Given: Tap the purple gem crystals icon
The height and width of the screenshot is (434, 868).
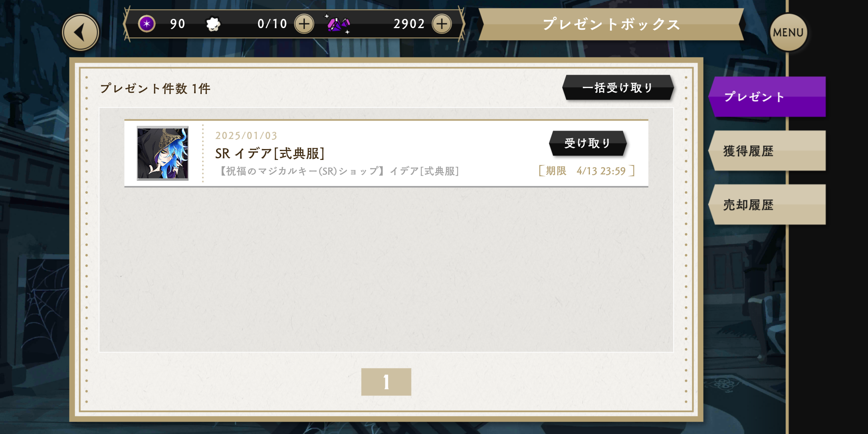Looking at the screenshot, I should (x=338, y=24).
